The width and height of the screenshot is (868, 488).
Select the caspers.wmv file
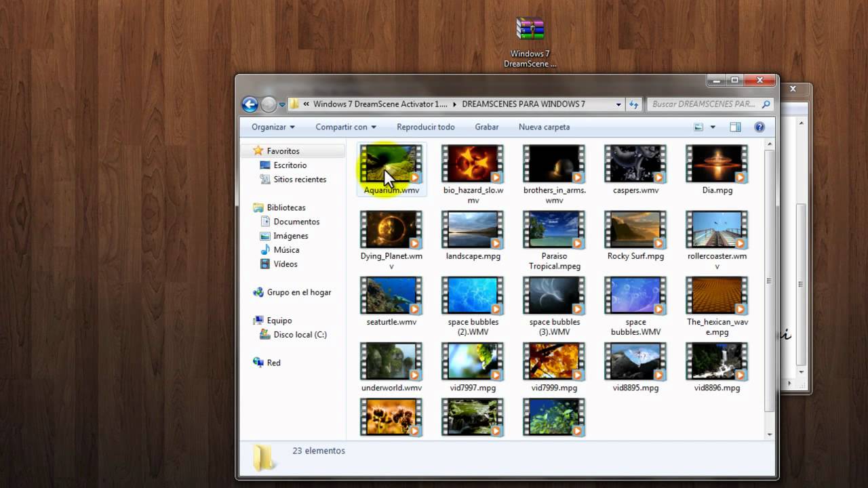pyautogui.click(x=635, y=169)
